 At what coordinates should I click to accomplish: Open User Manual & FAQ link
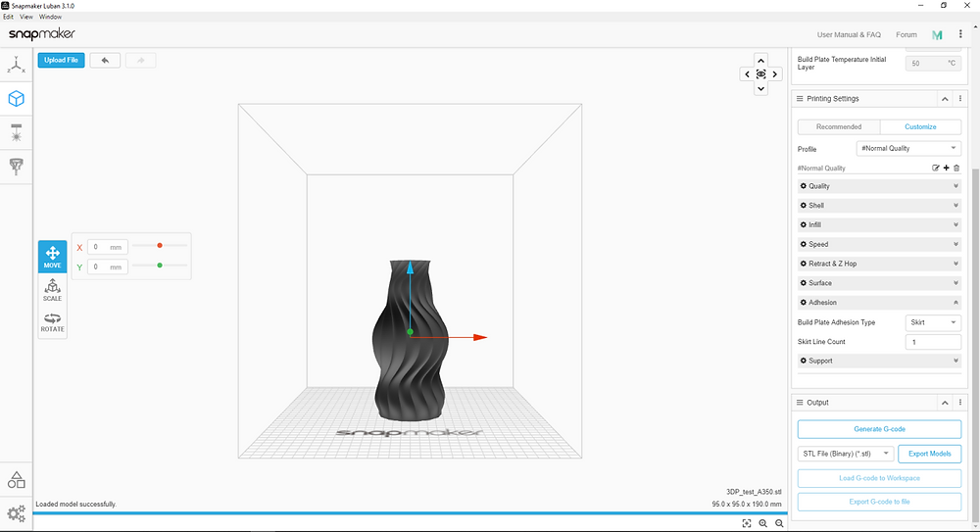[x=849, y=35]
